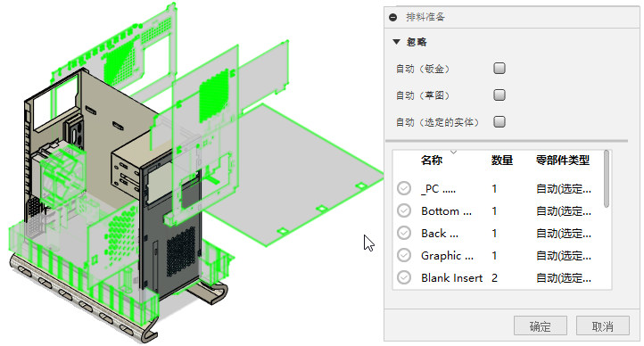Click the parts list vertical scrollbar
Viewport: 644px width, 346px height.
pos(607,179)
